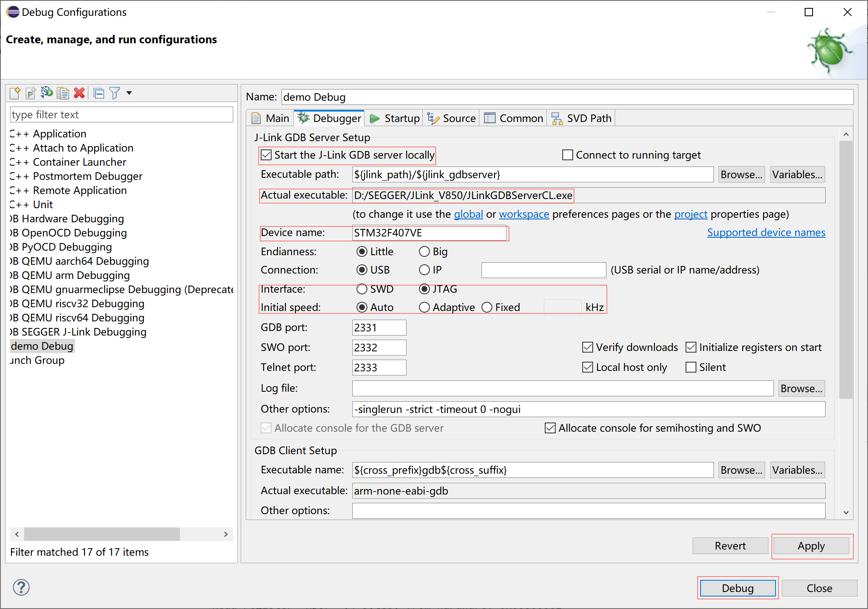This screenshot has width=868, height=609.
Task: Click the funnel filter icon
Action: pos(115,93)
